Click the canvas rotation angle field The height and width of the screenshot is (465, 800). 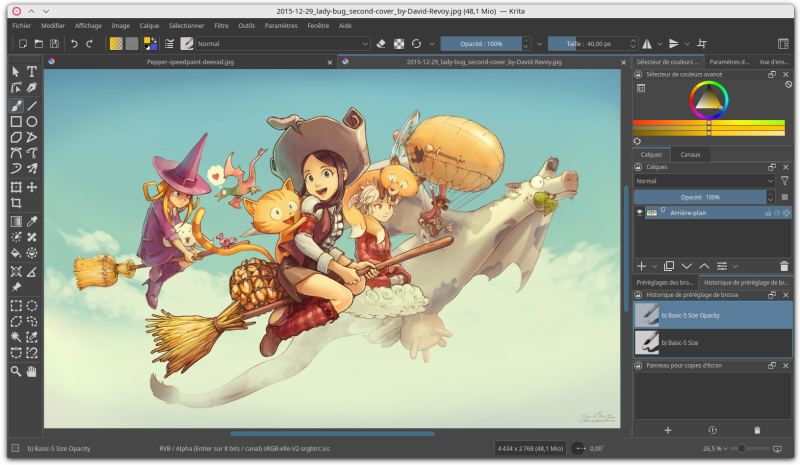pos(596,449)
